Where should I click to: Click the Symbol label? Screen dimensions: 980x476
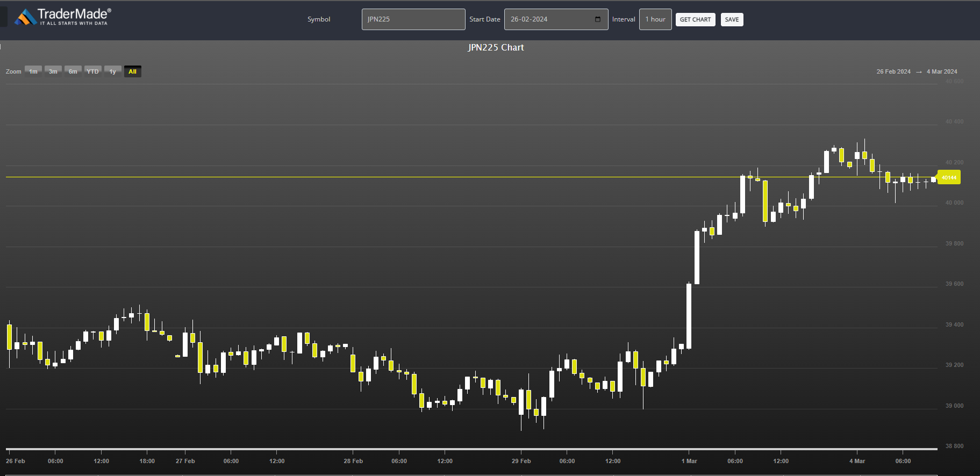(319, 19)
